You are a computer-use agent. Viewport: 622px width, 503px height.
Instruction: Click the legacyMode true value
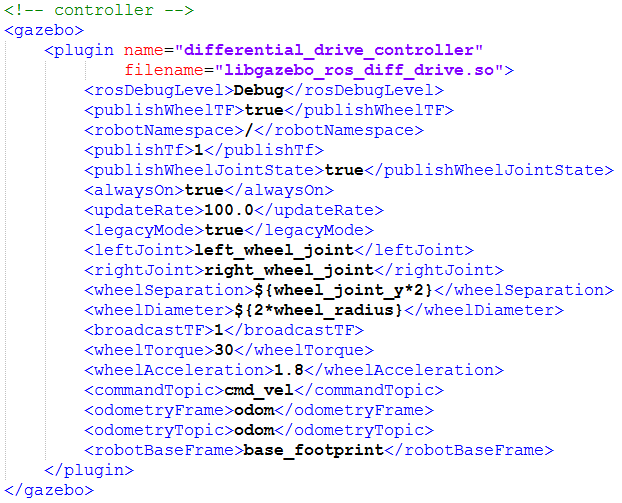pyautogui.click(x=224, y=230)
